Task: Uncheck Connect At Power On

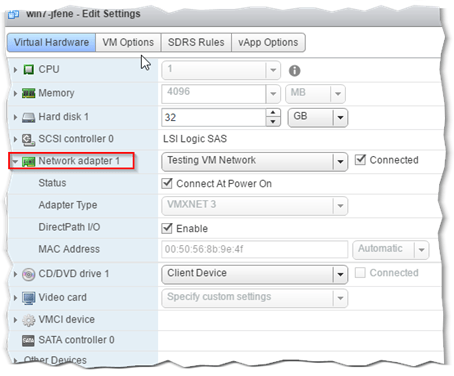Action: 167,184
